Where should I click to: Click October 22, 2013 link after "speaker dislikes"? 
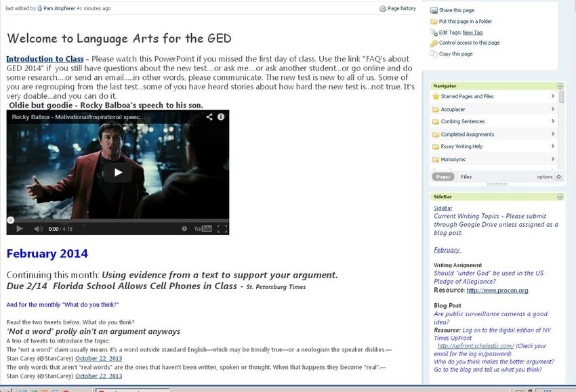click(98, 358)
